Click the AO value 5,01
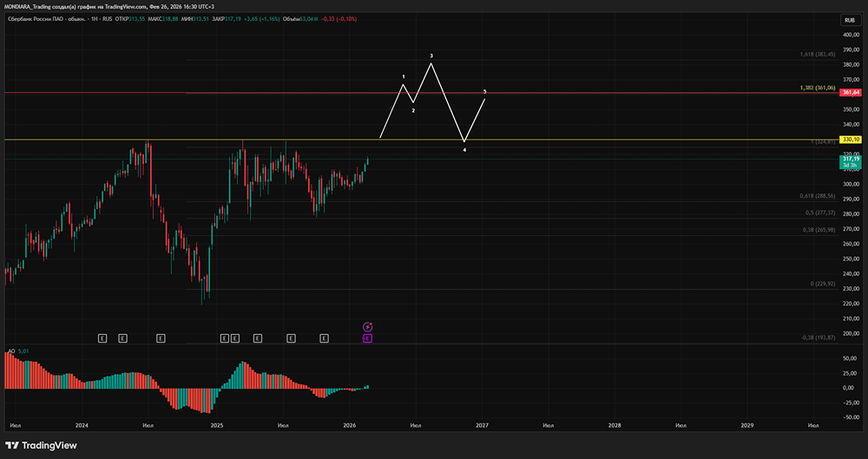Viewport: 868px width, 459px height. pos(23,351)
